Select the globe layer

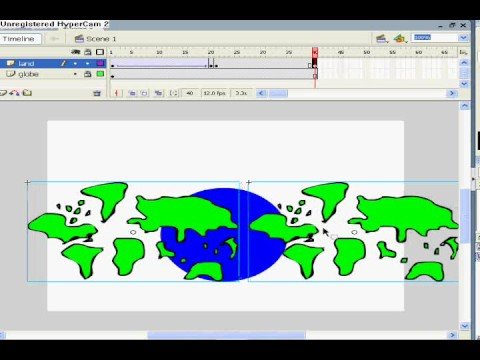pyautogui.click(x=53, y=74)
